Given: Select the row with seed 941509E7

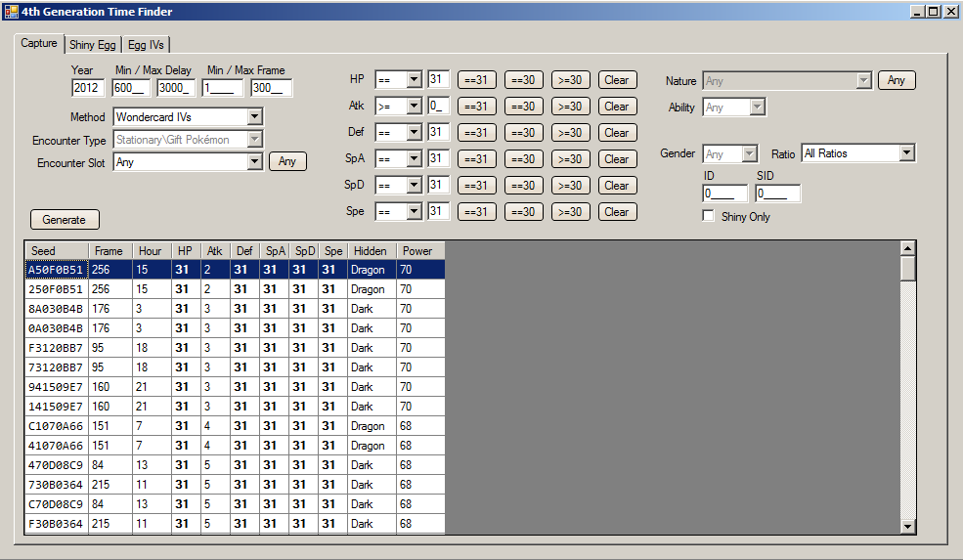Looking at the screenshot, I should 236,387.
